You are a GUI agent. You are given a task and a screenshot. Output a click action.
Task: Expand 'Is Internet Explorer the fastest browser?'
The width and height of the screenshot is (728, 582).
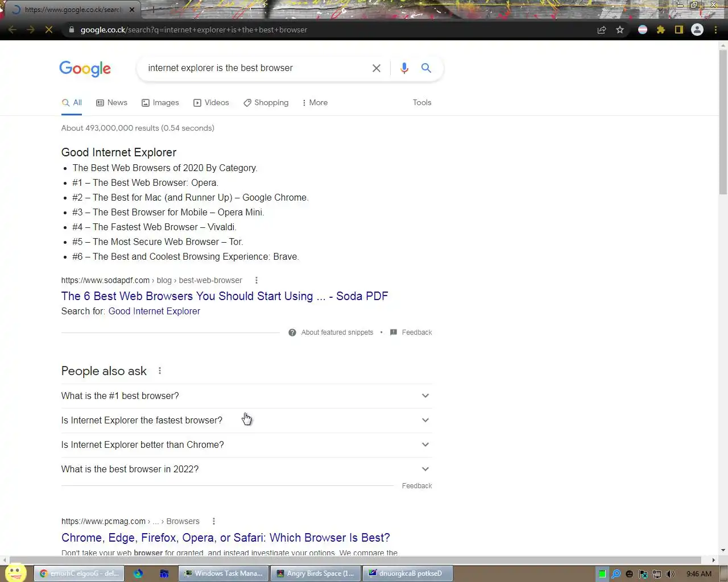246,421
